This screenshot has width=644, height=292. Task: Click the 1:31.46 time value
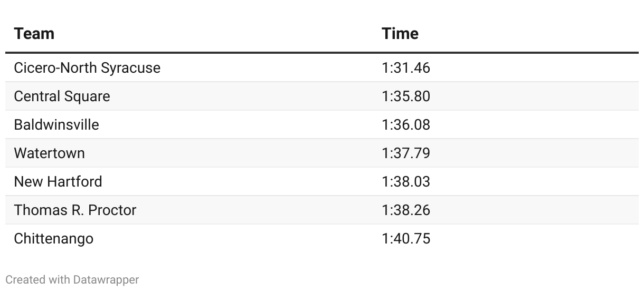(406, 68)
